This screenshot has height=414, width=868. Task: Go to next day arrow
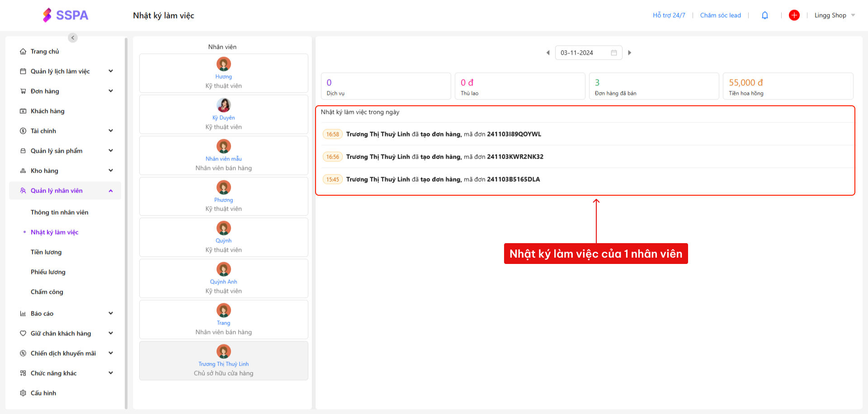point(629,53)
